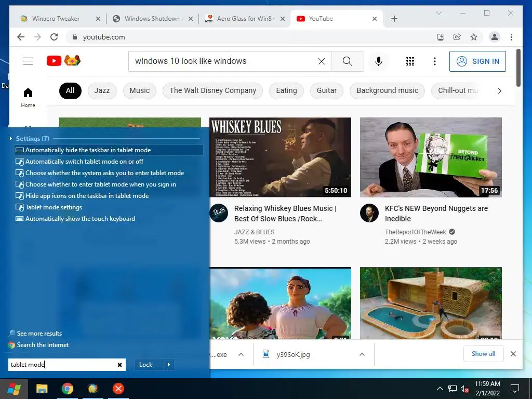Open Automatically switch tablet mode on or off
532x399 pixels.
coord(109,162)
